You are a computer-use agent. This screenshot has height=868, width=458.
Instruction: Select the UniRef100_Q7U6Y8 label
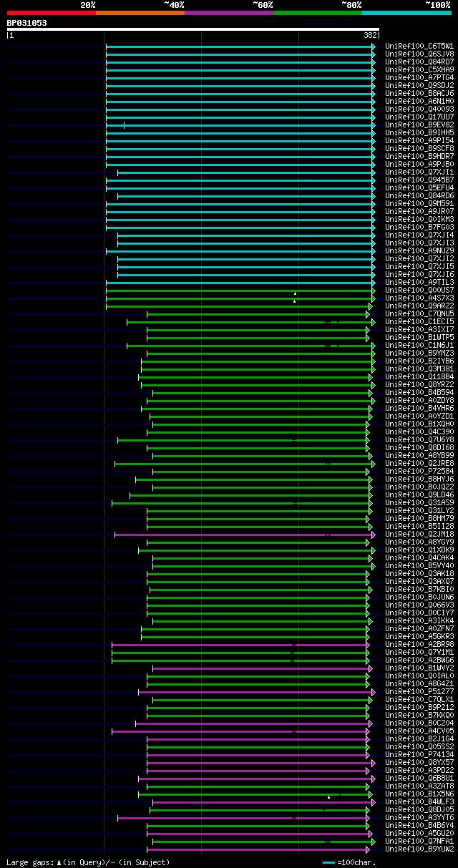(419, 439)
